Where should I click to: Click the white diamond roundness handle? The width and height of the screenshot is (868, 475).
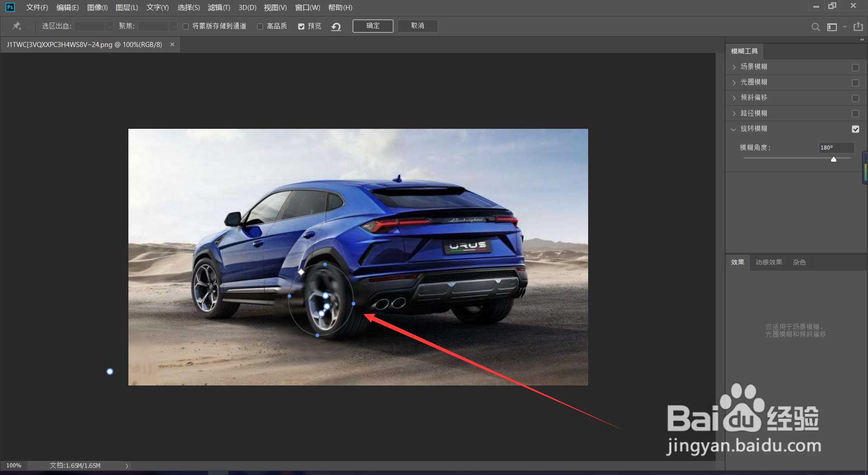(301, 272)
